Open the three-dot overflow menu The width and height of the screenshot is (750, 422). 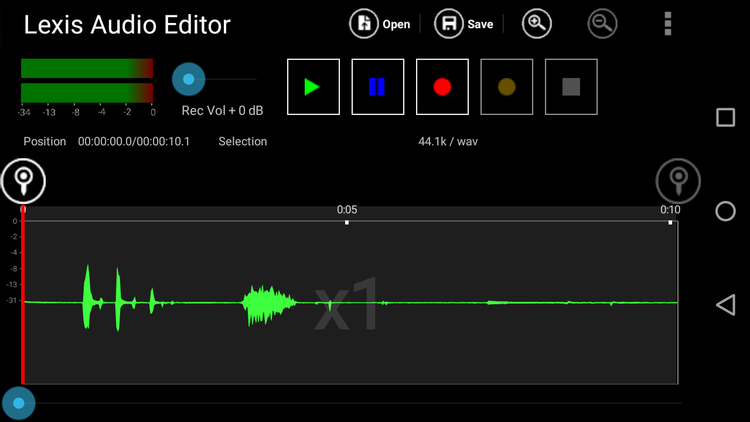pyautogui.click(x=668, y=23)
